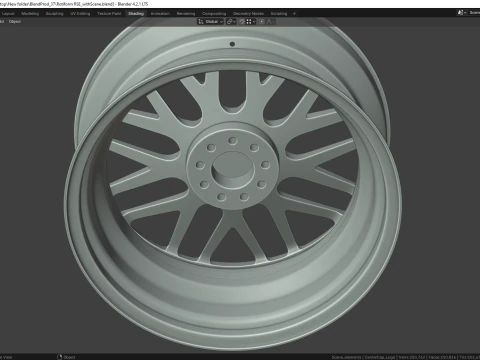Switch to the Layout workspace tab
The image size is (480, 360).
8,14
